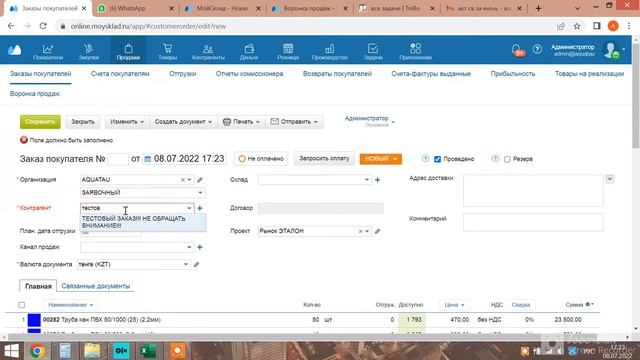Click the info icon beside Проведено
The width and height of the screenshot is (640, 360).
425,158
